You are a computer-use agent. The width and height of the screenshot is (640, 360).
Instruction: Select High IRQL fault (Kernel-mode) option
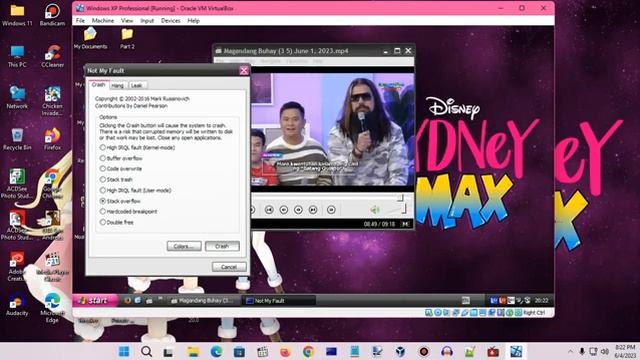pyautogui.click(x=137, y=147)
